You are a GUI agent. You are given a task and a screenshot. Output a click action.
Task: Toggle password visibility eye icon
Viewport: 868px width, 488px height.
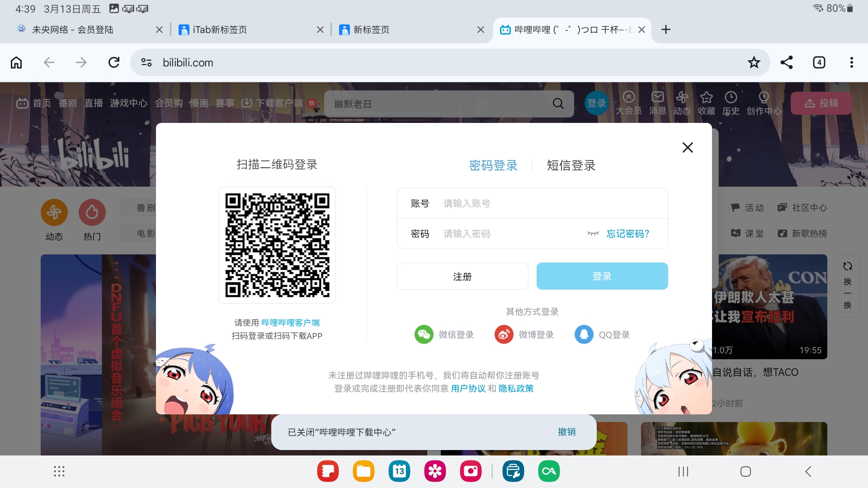[x=593, y=234]
